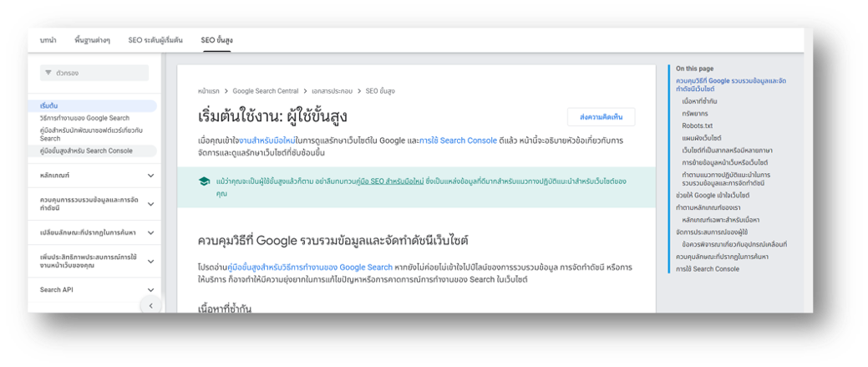
Task: Expand the ควบคุมการรวบรวมข้อมูล sidebar section
Action: (150, 204)
